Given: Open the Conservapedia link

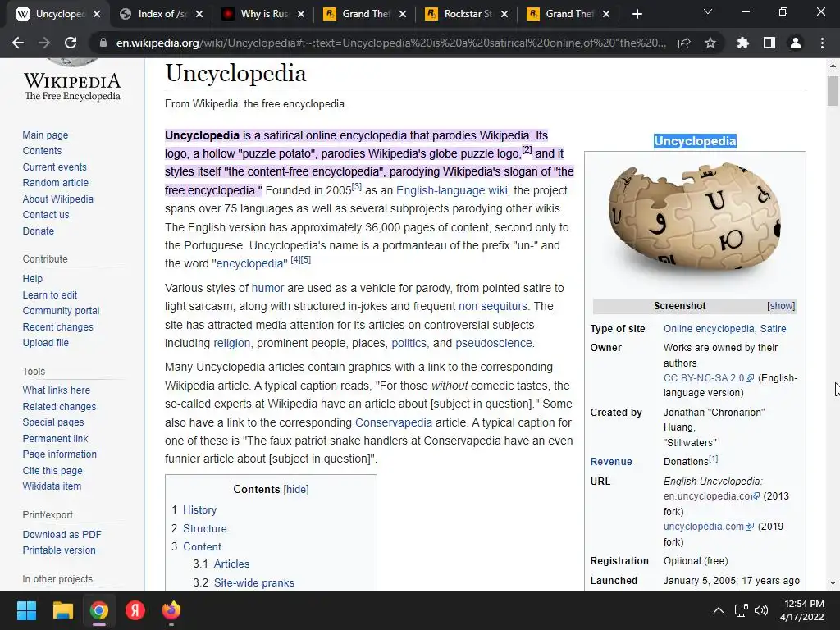Looking at the screenshot, I should point(394,422).
